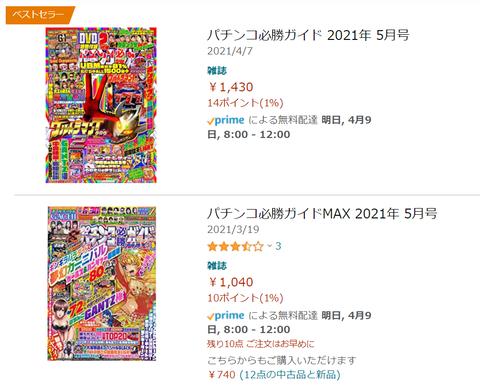Open title パチンコ必勝ガイド 2021年 5月号

(x=308, y=35)
